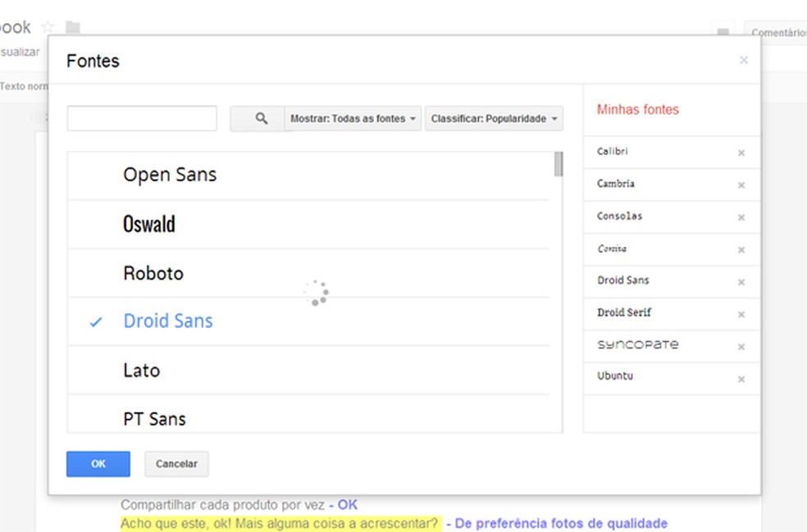Remove Cambria from my fonts list
The height and width of the screenshot is (532, 807).
click(x=741, y=185)
